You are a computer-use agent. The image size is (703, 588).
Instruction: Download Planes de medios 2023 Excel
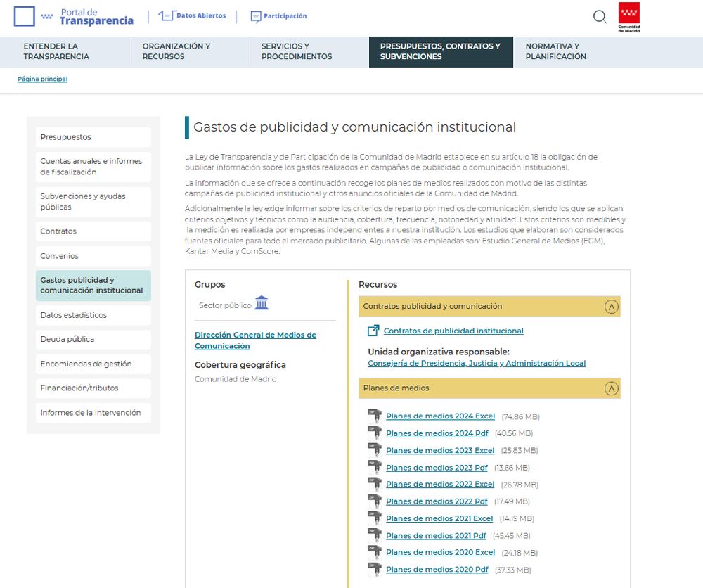[440, 450]
